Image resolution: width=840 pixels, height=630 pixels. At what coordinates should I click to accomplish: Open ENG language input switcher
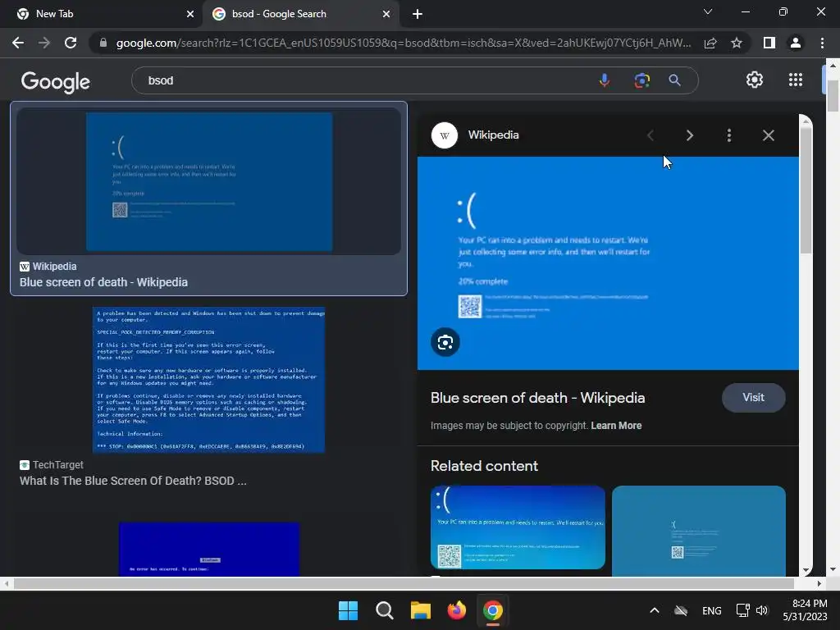point(711,610)
